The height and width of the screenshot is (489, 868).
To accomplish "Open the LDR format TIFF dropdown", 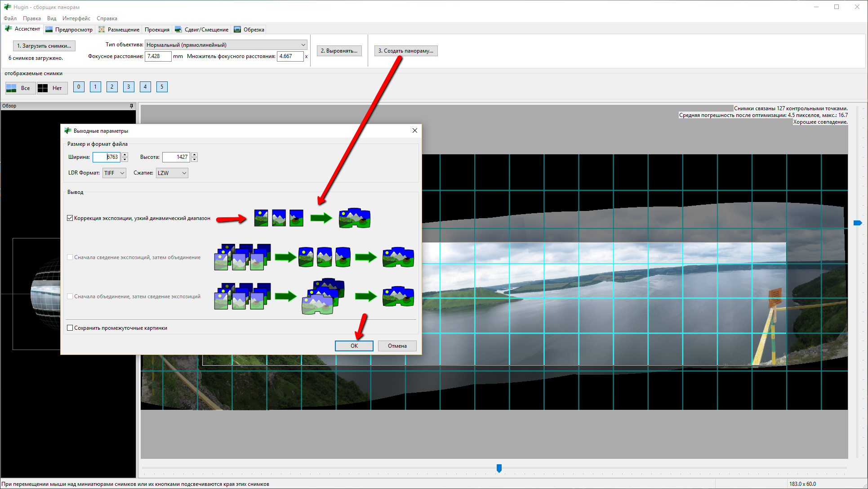I will coord(114,173).
